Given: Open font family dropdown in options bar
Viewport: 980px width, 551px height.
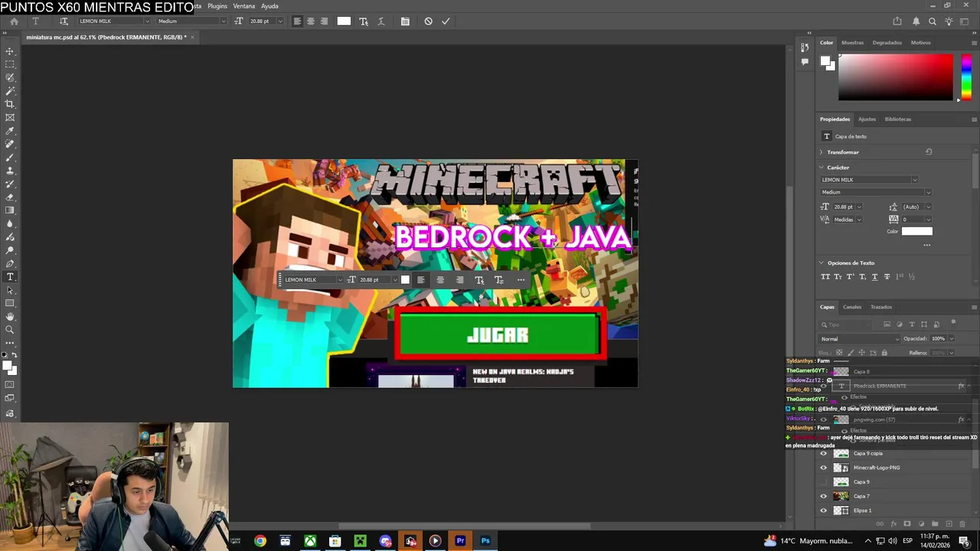Looking at the screenshot, I should (147, 21).
